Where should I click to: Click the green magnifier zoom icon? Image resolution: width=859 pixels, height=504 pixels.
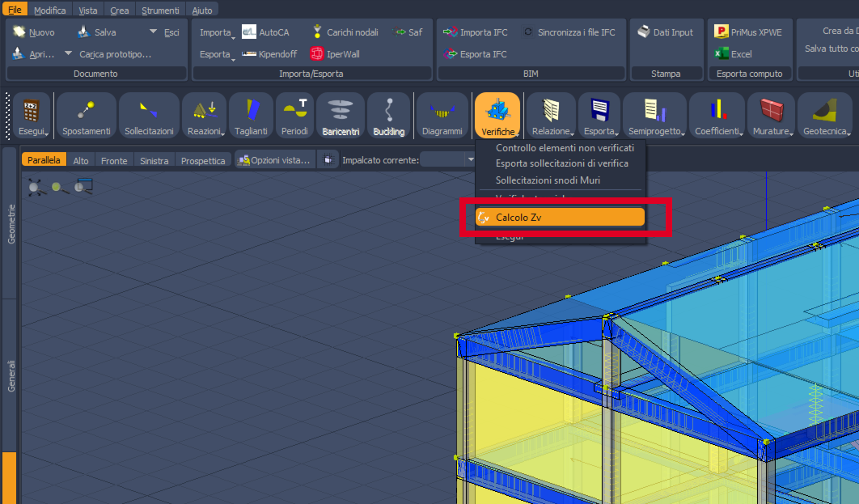[x=60, y=188]
